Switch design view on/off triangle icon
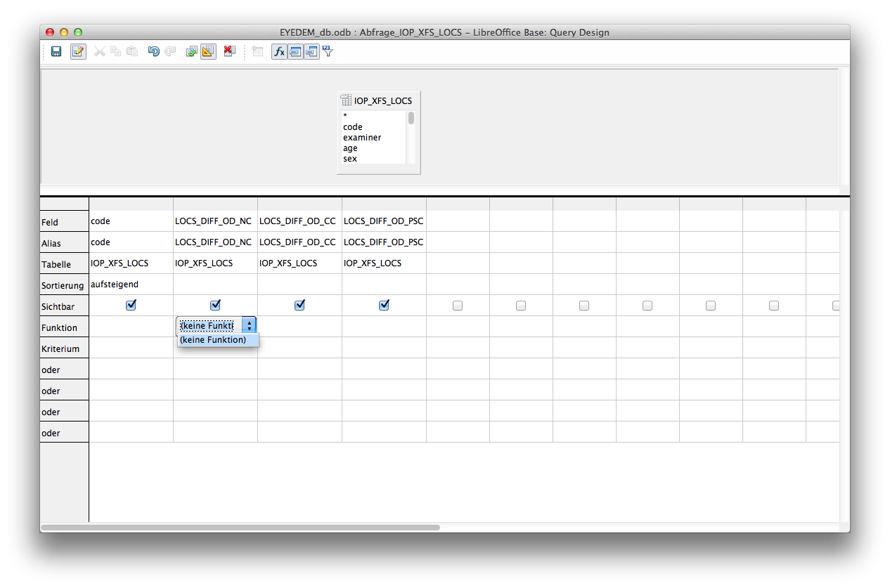The image size is (890, 588). [x=208, y=51]
